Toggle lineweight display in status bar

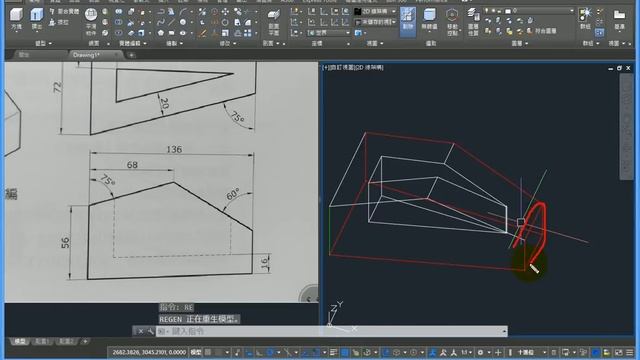[334, 352]
